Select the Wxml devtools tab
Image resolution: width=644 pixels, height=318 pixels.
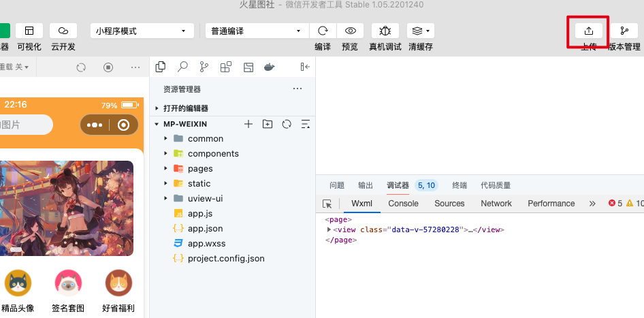pyautogui.click(x=362, y=204)
